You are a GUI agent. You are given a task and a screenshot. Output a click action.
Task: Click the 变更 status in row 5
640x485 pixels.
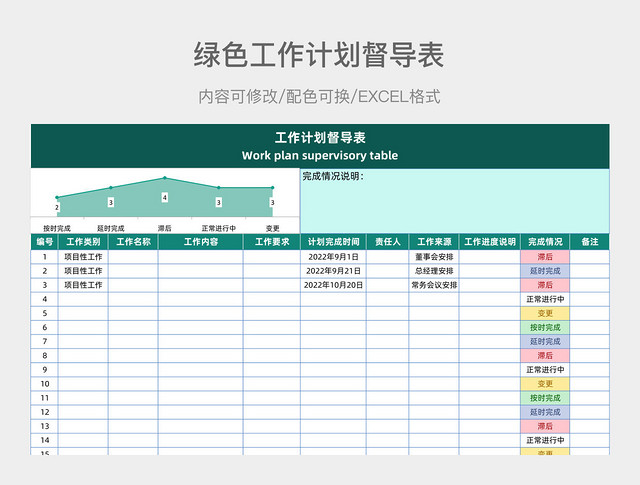point(545,313)
